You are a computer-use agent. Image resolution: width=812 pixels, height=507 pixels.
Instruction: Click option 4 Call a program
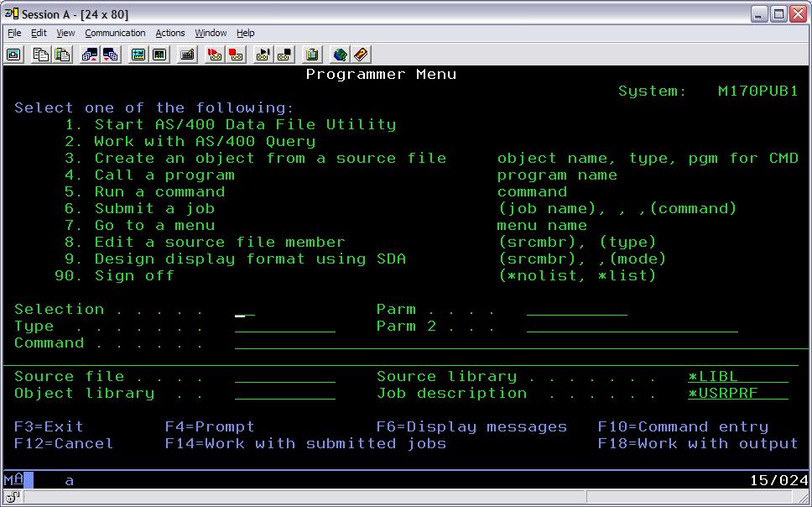(x=149, y=175)
